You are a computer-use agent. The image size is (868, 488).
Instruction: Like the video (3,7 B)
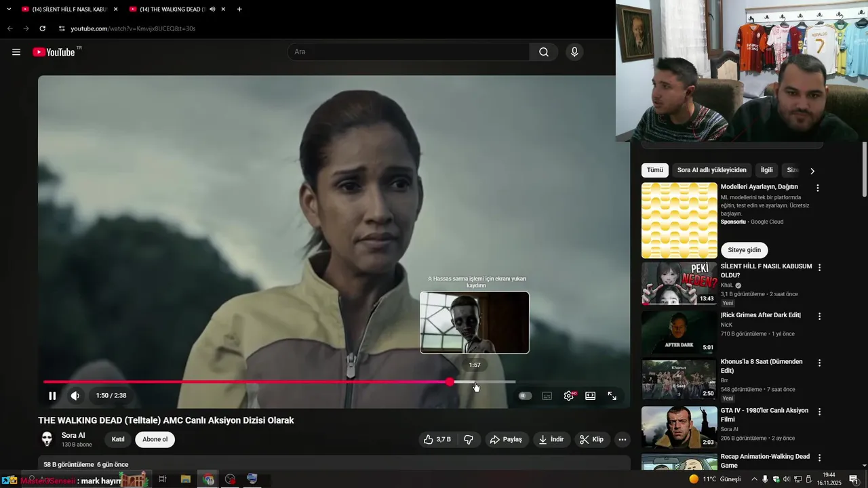click(x=437, y=439)
